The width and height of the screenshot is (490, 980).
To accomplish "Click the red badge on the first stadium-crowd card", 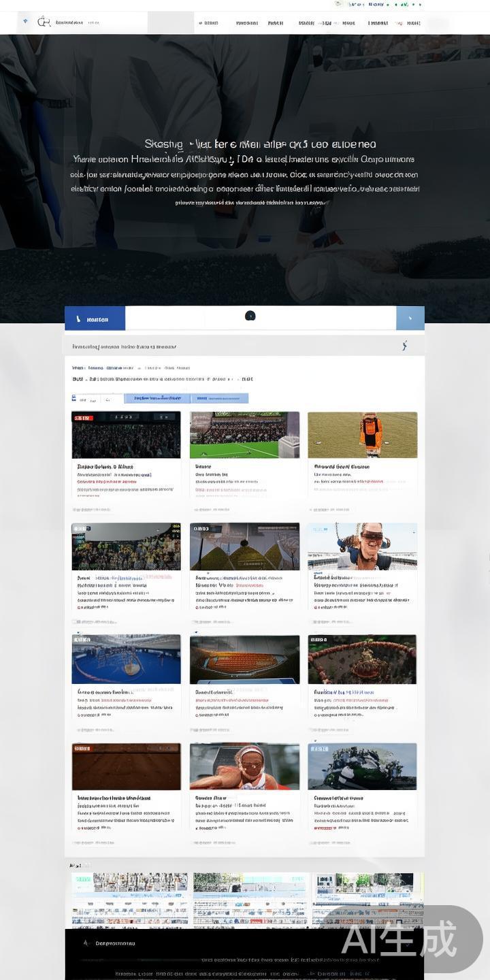I will tap(82, 417).
